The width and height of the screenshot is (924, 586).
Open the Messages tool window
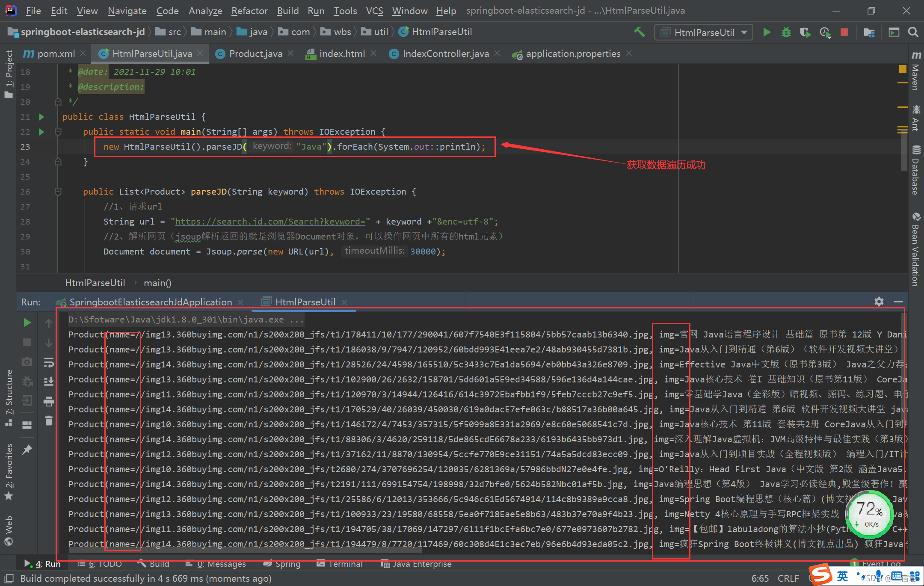coord(216,564)
